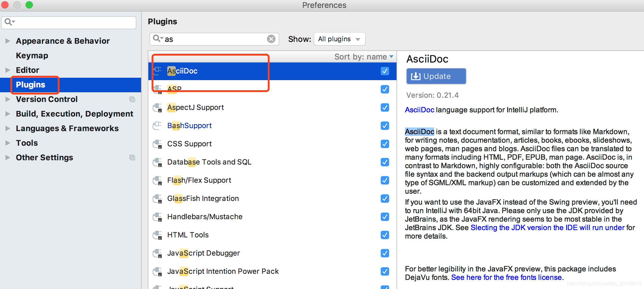Image resolution: width=644 pixels, height=289 pixels.
Task: Expand the Version Control section
Action: point(8,99)
